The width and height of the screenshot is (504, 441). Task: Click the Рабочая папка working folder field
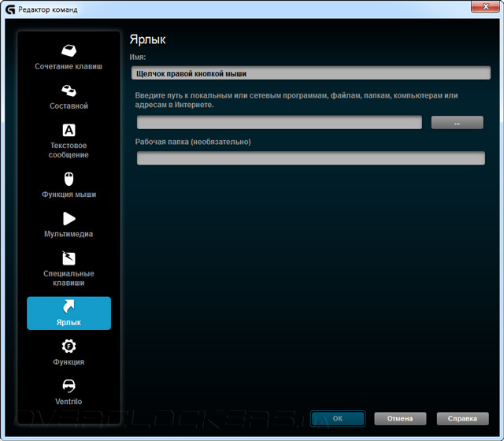311,158
